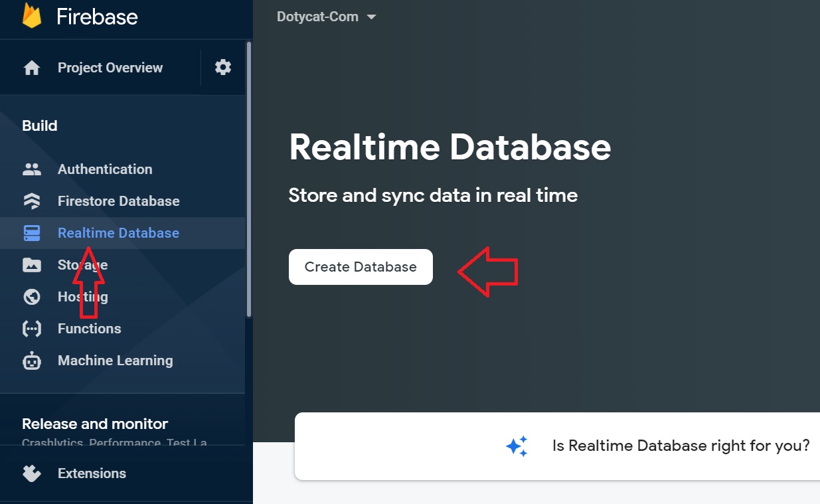This screenshot has height=504, width=820.
Task: Click the Project Overview home icon
Action: [x=32, y=68]
